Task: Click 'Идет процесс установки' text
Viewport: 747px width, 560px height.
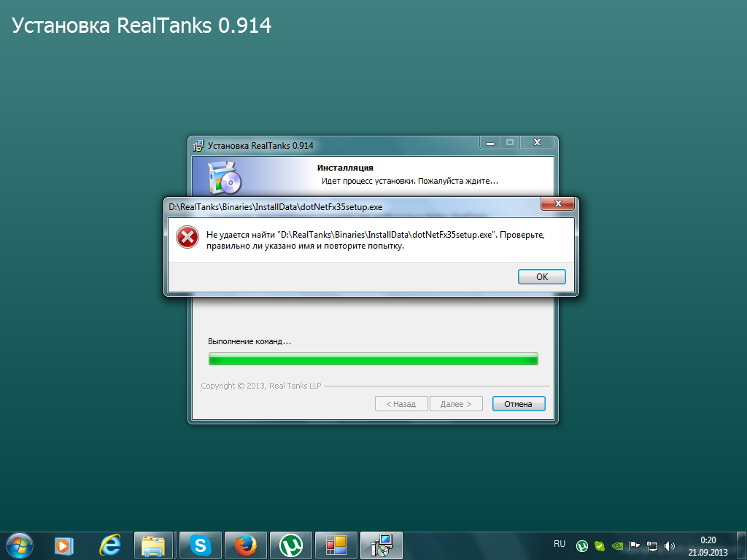Action: 410,181
